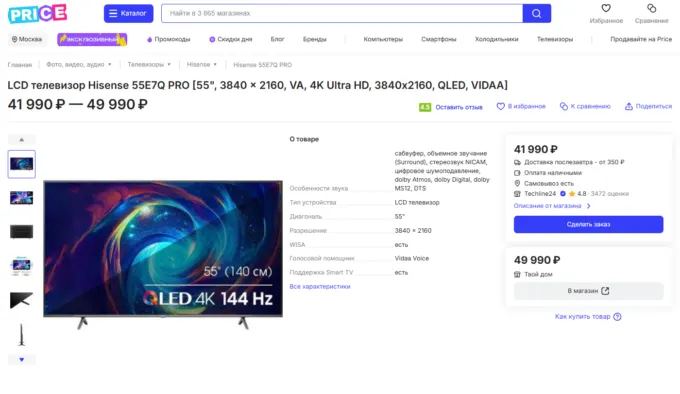Image resolution: width=680 pixels, height=394 pixels.
Task: Select the Москва city location
Action: point(27,39)
